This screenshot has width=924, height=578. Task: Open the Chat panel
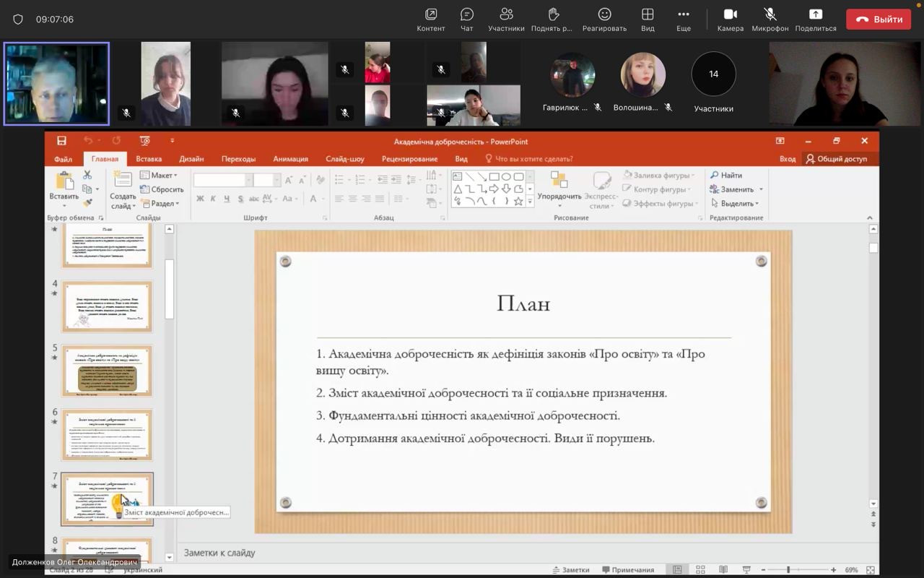[466, 19]
